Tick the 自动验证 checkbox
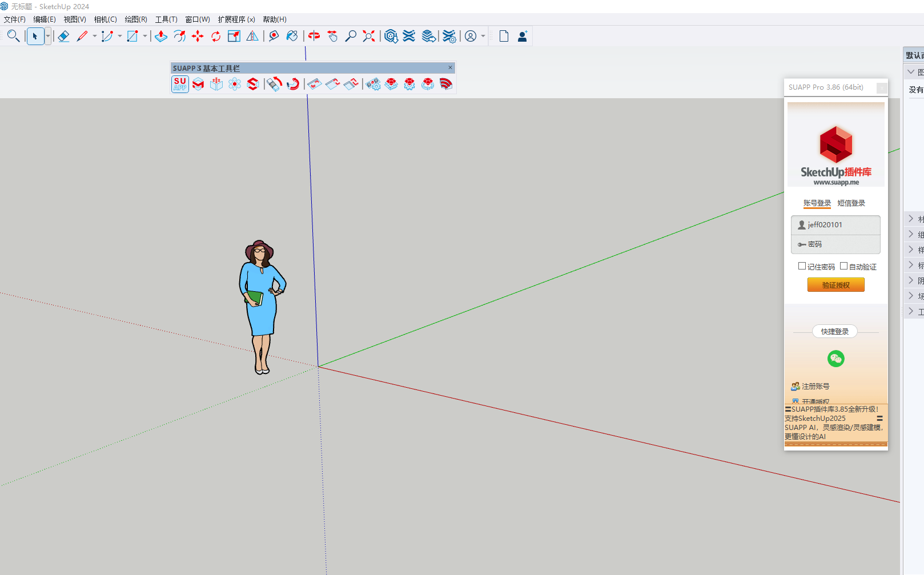924x575 pixels. click(x=843, y=266)
